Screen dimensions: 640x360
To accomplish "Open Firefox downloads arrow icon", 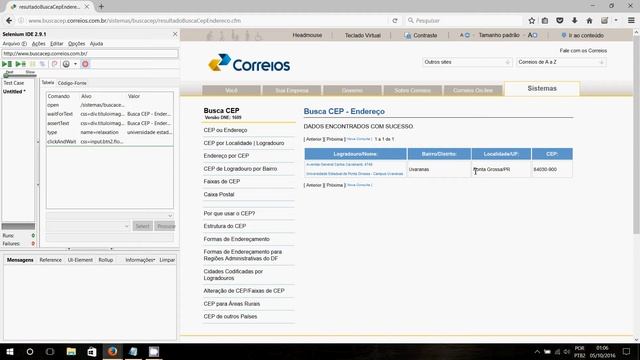I will coord(574,20).
